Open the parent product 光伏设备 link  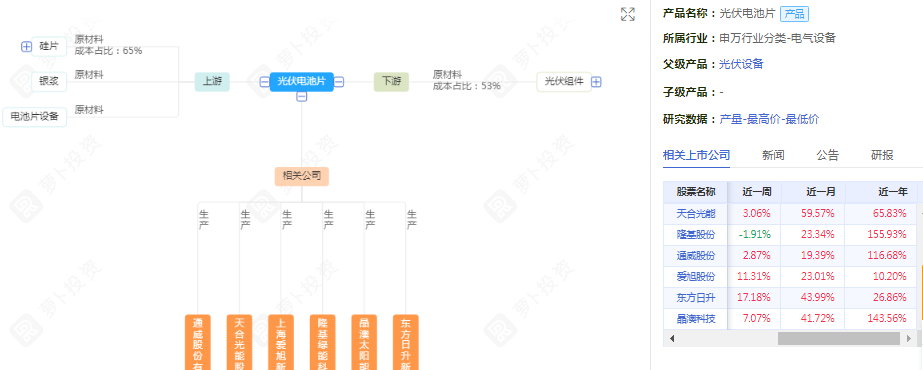pos(741,64)
